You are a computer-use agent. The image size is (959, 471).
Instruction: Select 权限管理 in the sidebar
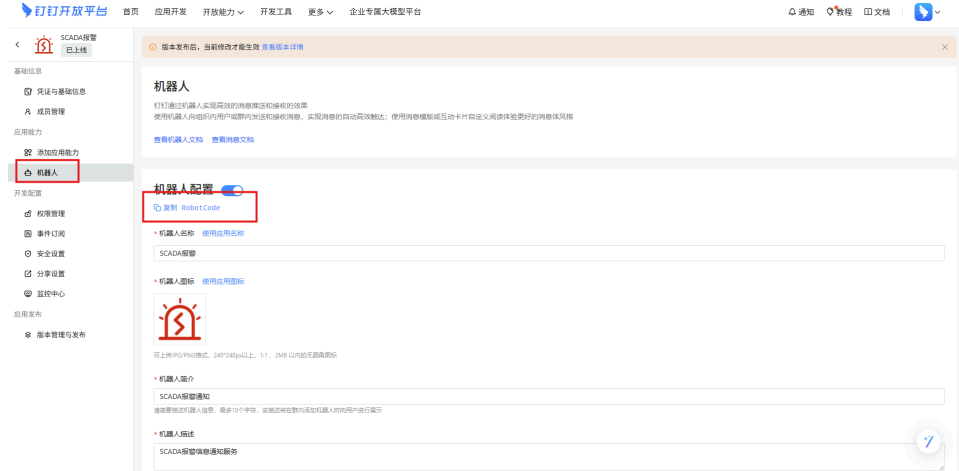click(51, 213)
